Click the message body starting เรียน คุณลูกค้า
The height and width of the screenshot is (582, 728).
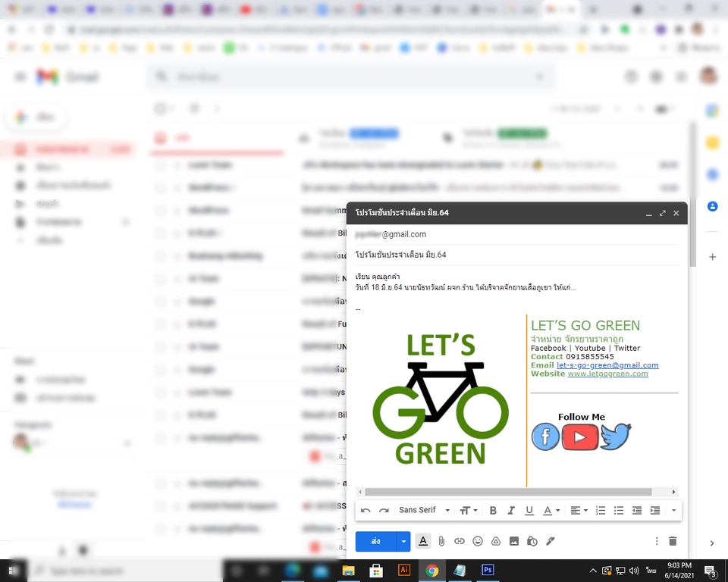[466, 282]
